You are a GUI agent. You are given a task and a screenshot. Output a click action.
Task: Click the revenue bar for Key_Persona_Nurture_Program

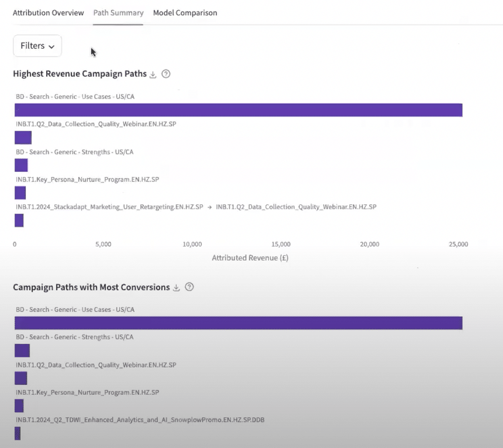tap(20, 193)
